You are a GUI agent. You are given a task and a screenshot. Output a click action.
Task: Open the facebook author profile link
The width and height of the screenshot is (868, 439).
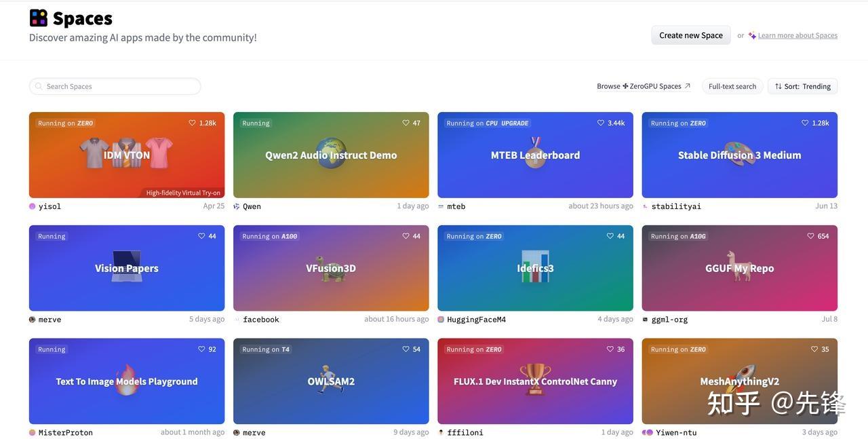click(x=261, y=320)
